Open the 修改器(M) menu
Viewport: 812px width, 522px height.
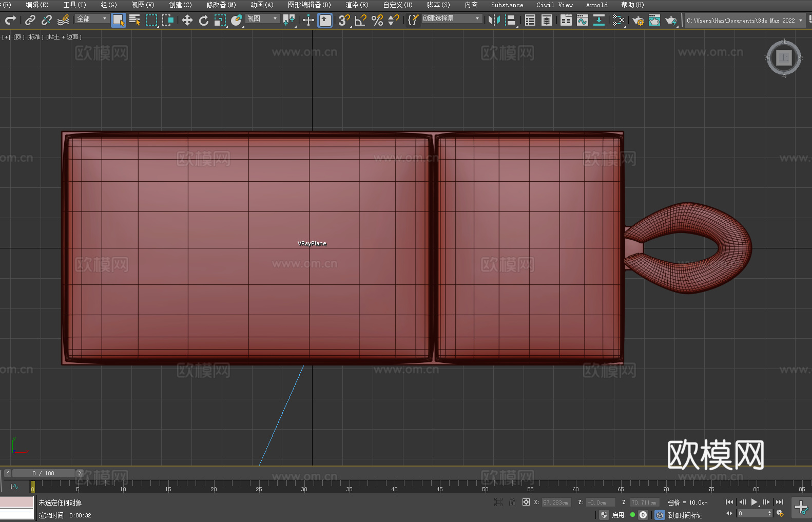point(221,5)
